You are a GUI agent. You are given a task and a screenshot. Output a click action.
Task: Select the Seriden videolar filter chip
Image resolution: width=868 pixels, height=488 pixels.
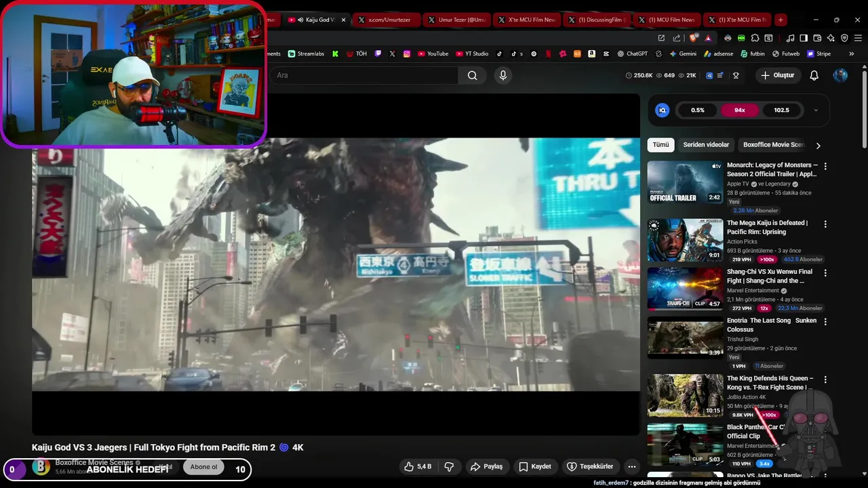point(706,145)
